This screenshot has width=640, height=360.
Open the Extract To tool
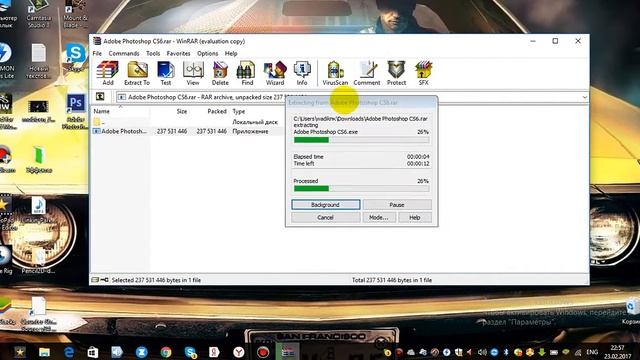(x=137, y=73)
